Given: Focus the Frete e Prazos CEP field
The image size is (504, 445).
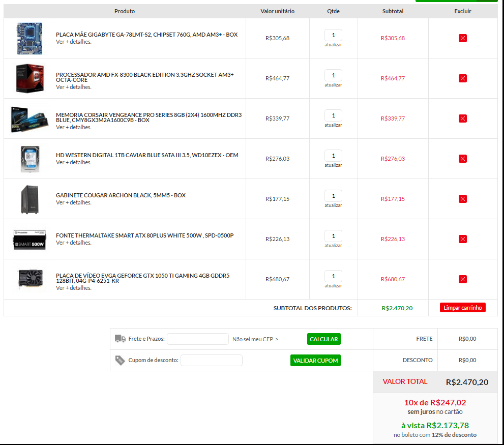Looking at the screenshot, I should [198, 339].
